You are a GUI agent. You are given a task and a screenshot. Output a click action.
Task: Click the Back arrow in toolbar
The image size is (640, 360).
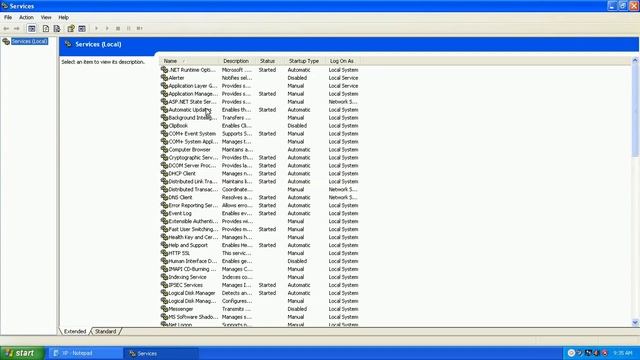(6, 29)
